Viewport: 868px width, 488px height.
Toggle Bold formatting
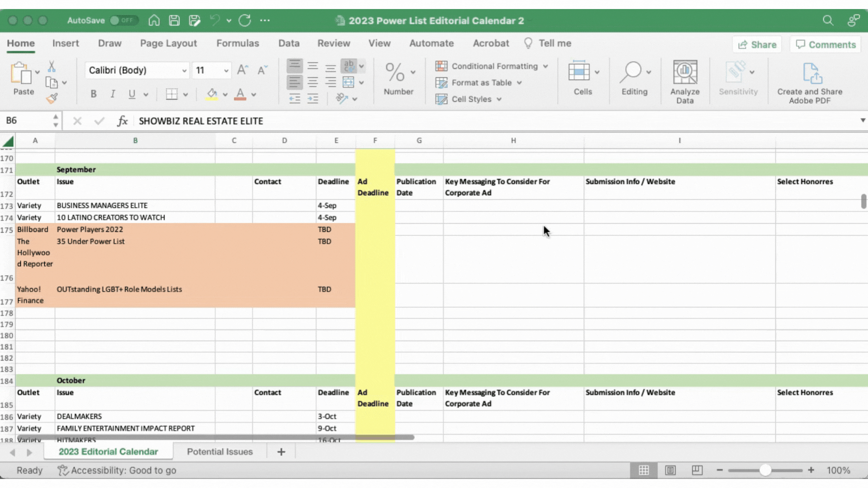coord(93,94)
